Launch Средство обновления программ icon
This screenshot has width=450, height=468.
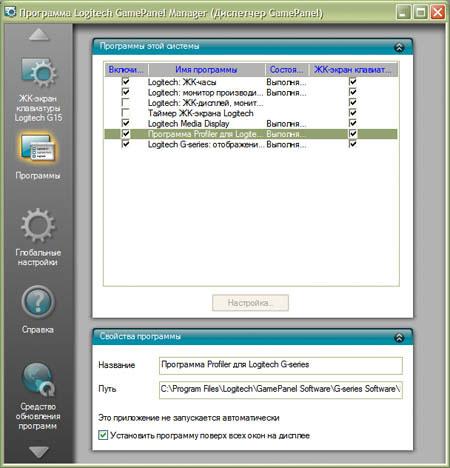[x=38, y=380]
